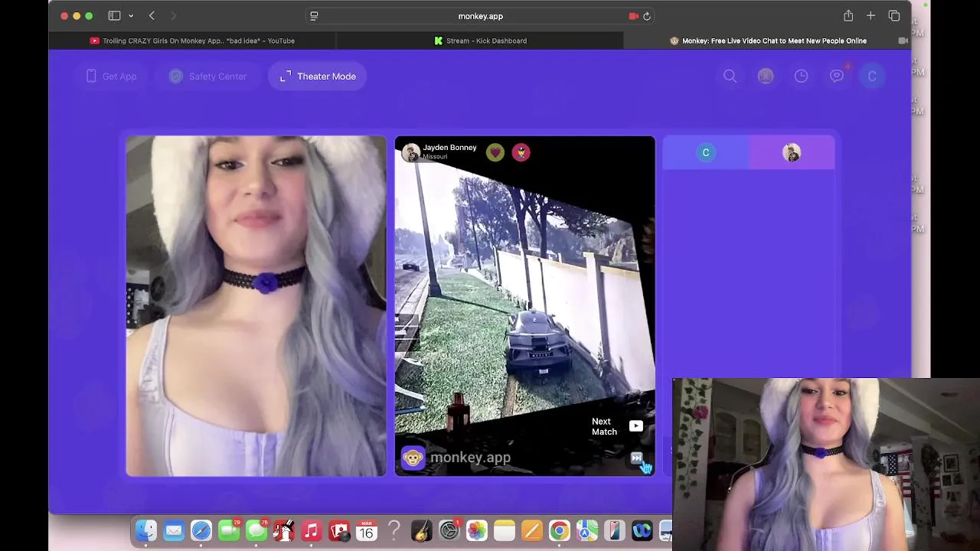Open iPhone Mirroring from the Dock
980x551 pixels.
(x=614, y=530)
